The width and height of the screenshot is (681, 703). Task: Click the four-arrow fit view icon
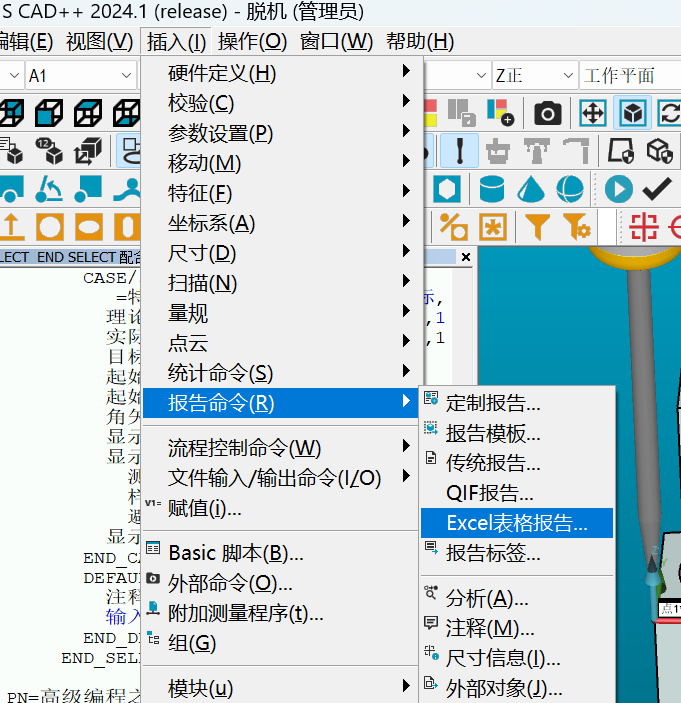593,113
